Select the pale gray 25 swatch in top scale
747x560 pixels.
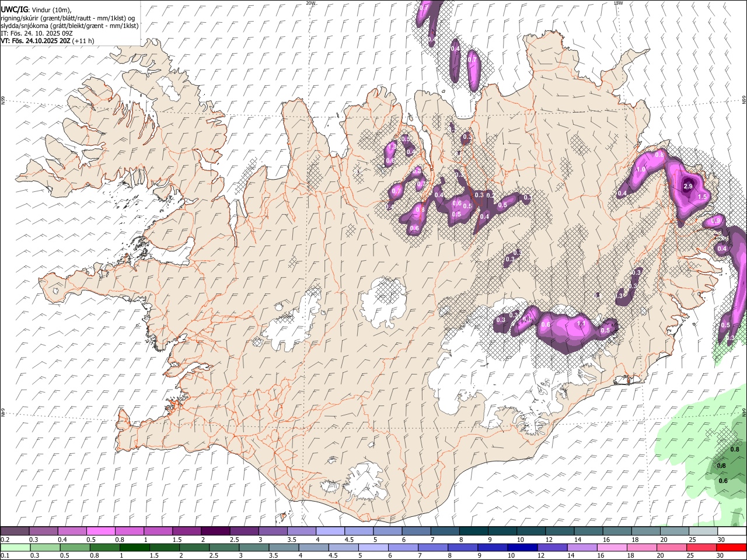pyautogui.click(x=703, y=531)
